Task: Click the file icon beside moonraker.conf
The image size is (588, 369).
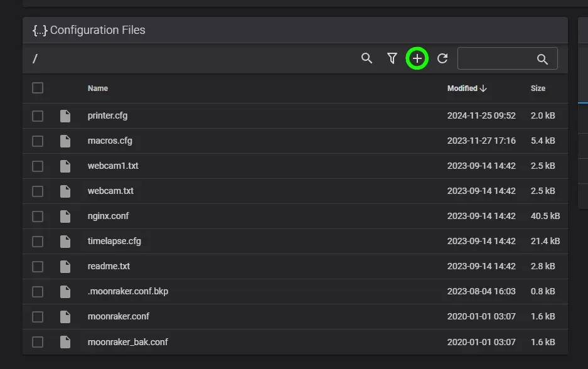Action: click(65, 317)
